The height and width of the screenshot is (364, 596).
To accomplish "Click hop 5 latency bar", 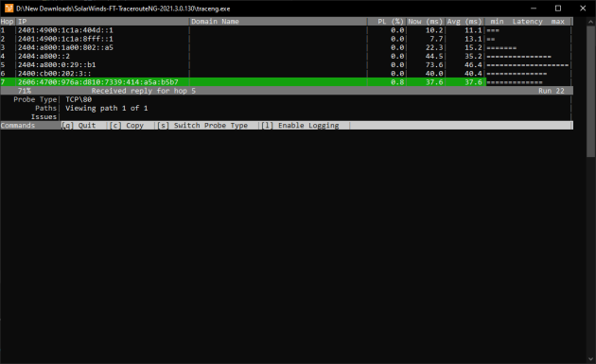I will (x=528, y=65).
